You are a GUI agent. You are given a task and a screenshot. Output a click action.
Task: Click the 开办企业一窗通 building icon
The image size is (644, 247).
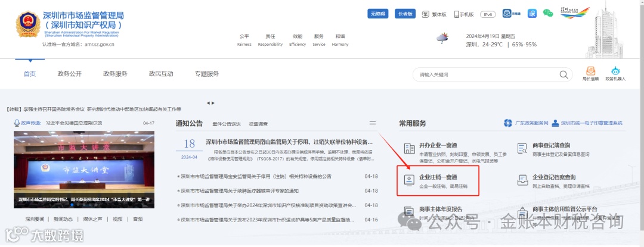tap(410, 148)
